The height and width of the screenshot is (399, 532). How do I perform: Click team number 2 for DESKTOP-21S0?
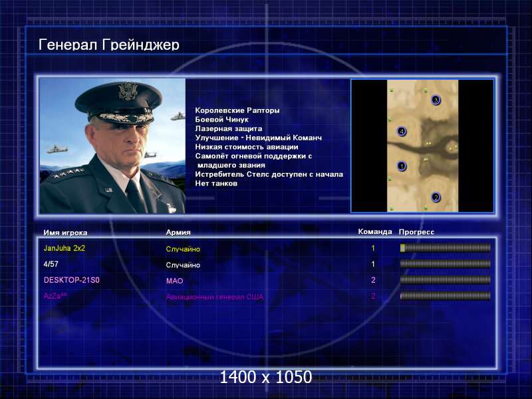click(x=373, y=280)
